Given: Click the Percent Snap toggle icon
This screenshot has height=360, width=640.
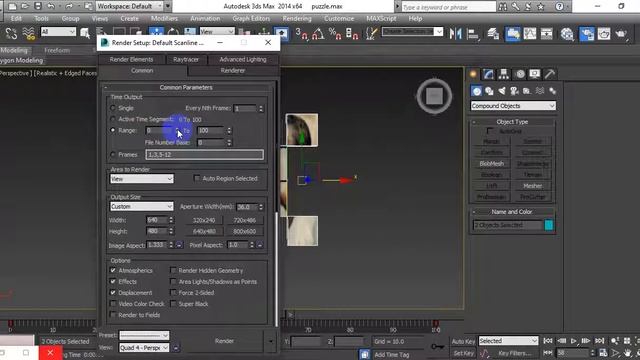Looking at the screenshot, I should [x=335, y=34].
